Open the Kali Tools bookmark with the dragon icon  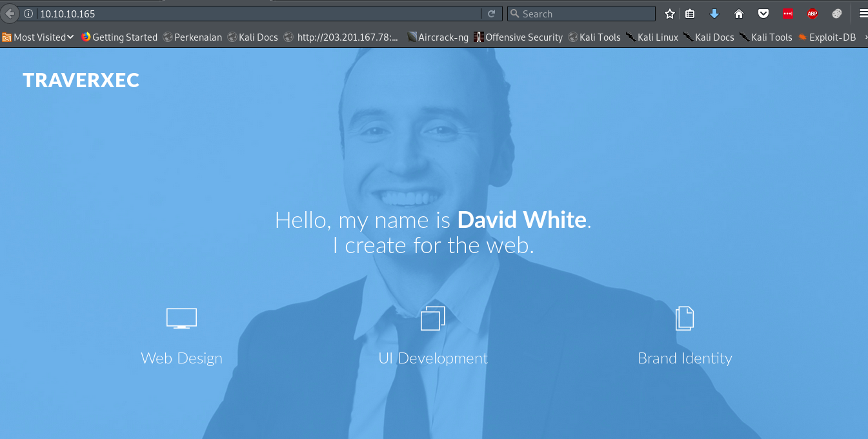765,37
